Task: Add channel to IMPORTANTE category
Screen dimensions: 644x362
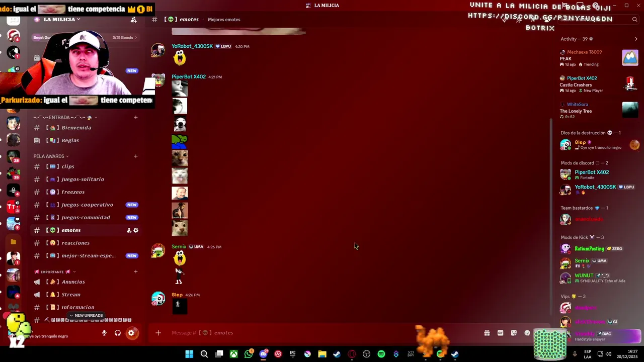Action: (x=136, y=271)
